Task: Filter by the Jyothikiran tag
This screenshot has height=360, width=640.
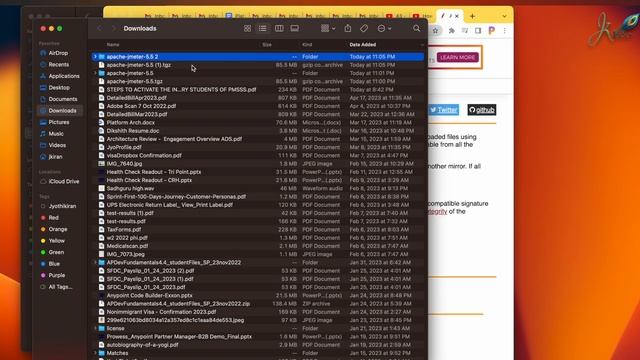Action: (62, 206)
